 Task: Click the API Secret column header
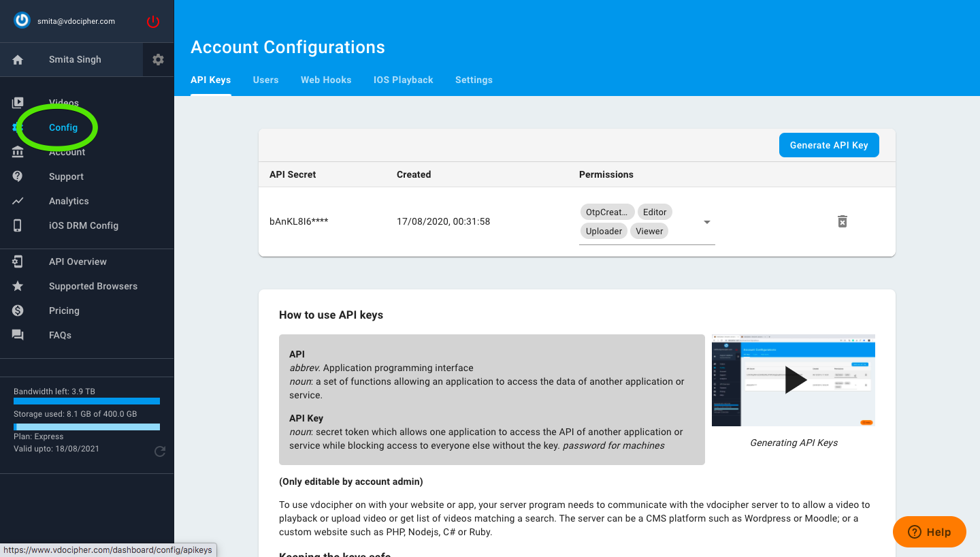coord(293,174)
